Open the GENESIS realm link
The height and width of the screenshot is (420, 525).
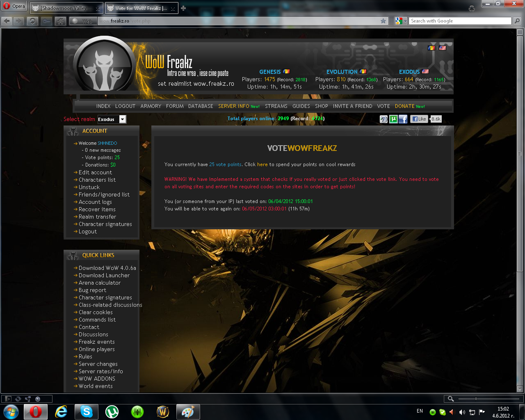pos(270,72)
